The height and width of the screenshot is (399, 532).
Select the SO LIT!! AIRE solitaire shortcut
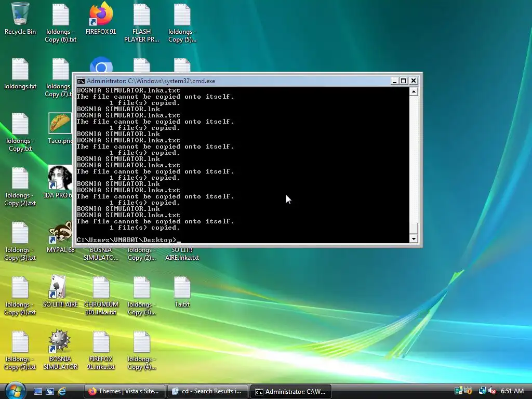(x=60, y=291)
